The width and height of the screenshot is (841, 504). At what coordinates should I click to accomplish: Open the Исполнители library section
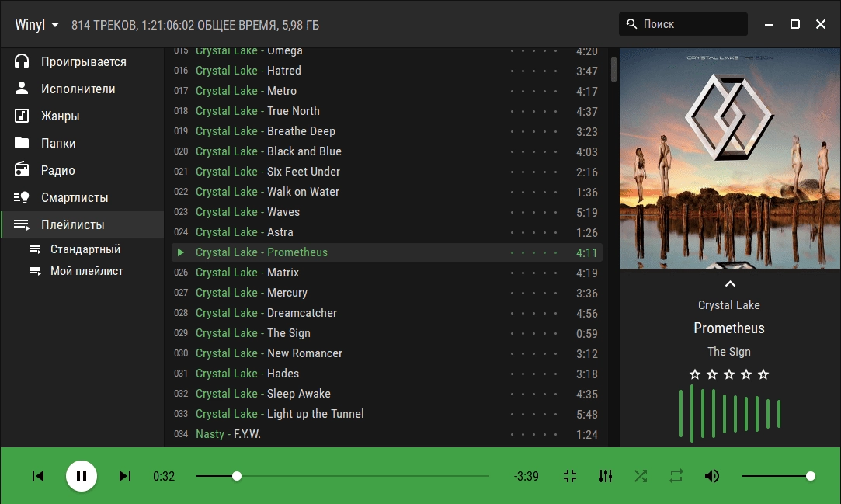tap(82, 89)
